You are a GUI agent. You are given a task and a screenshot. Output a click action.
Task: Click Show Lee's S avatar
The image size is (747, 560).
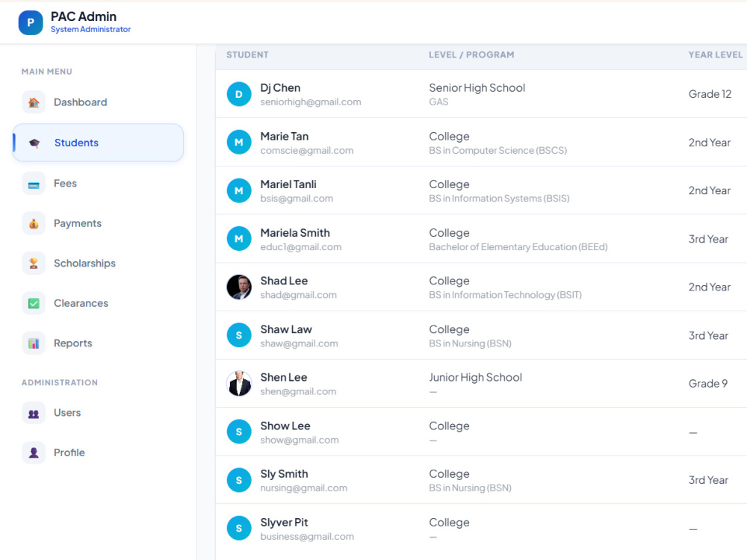tap(239, 432)
